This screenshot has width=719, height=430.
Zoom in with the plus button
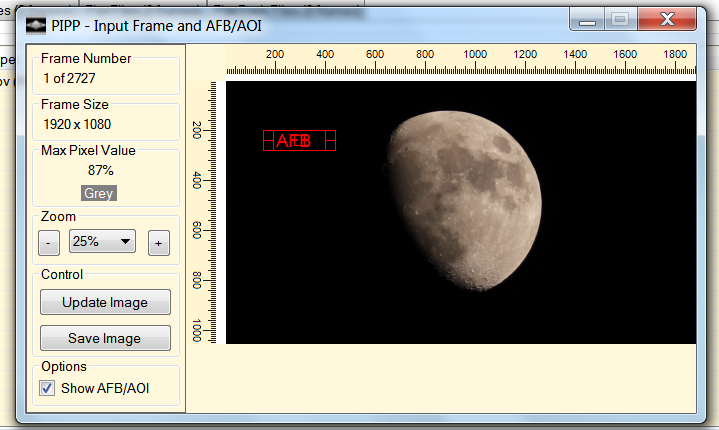tap(158, 242)
